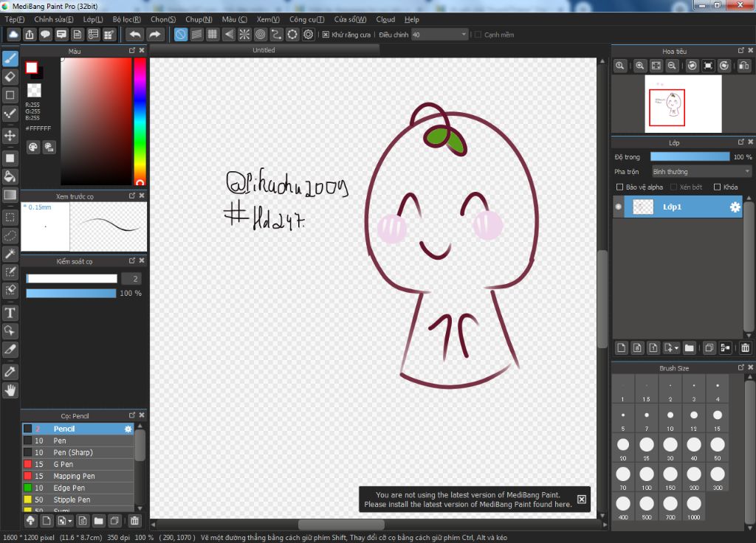Undock the Hoa tiêu navigator panel

(x=741, y=50)
